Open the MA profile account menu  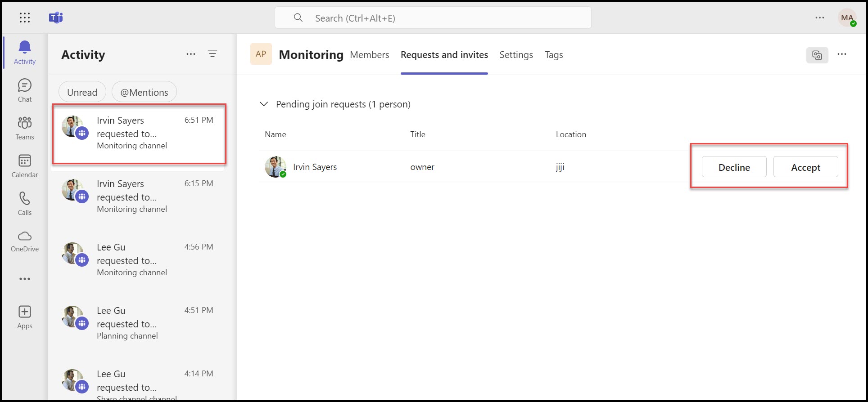pos(847,18)
